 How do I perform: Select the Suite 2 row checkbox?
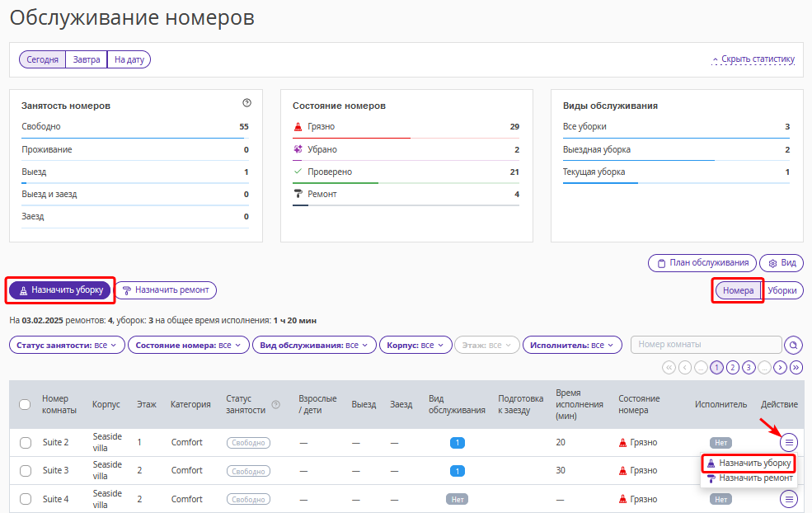click(25, 442)
